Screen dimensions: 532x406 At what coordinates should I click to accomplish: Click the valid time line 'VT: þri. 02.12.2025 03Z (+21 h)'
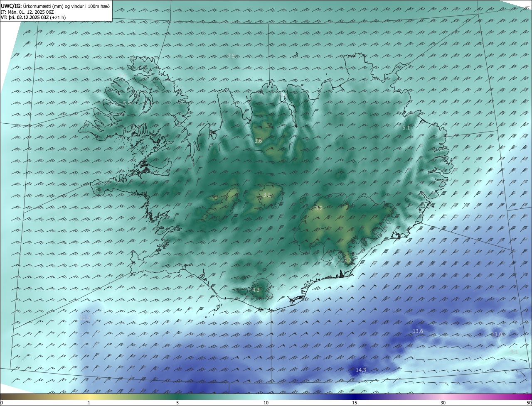point(33,17)
